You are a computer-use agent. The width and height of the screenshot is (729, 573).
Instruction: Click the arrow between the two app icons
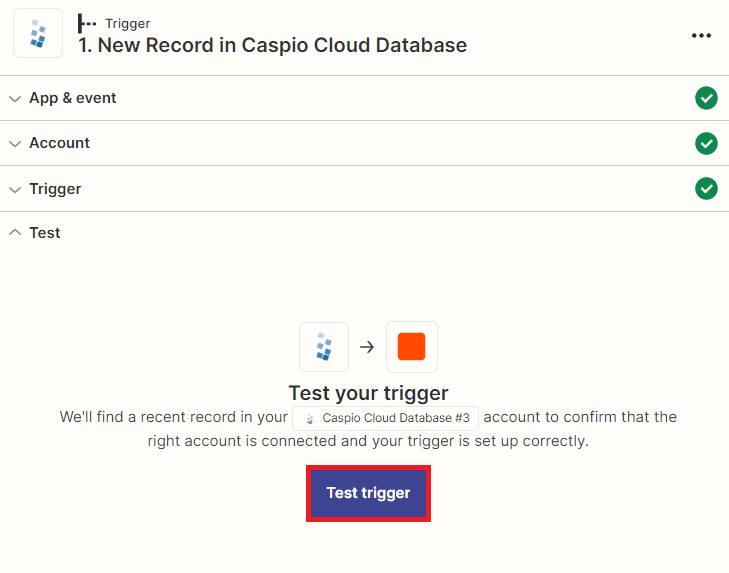(x=367, y=347)
